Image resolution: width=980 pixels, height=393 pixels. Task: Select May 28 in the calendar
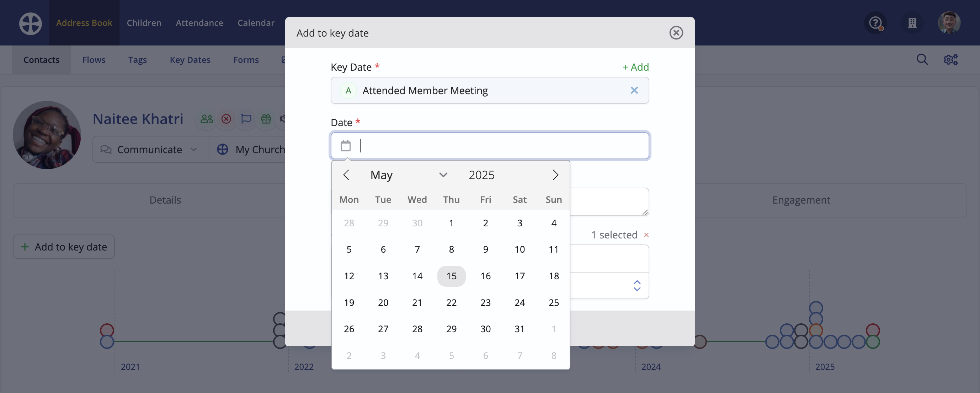417,329
